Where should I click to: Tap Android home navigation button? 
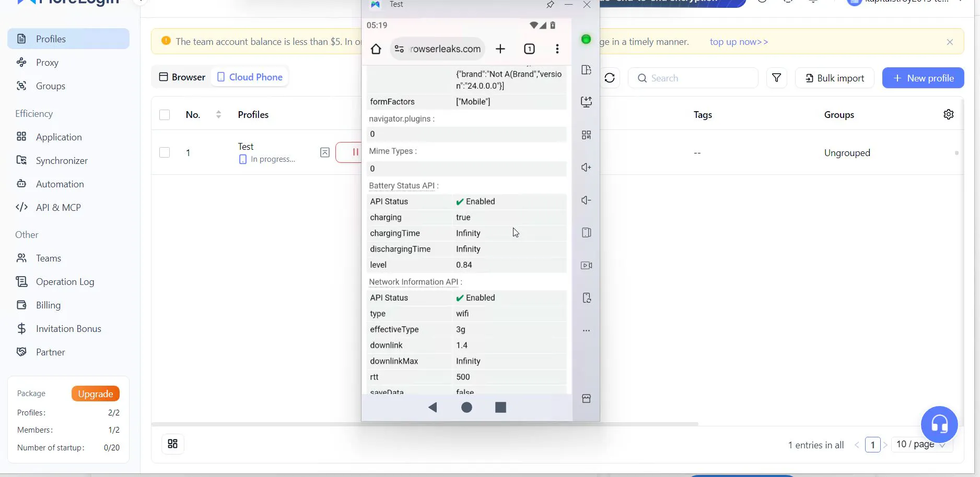tap(466, 407)
